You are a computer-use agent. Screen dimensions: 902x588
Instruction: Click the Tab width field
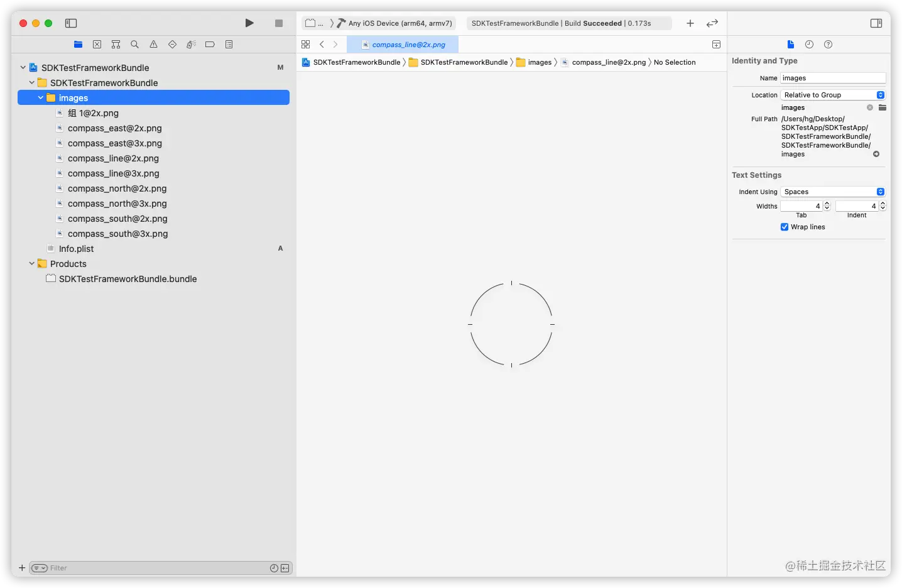tap(801, 206)
